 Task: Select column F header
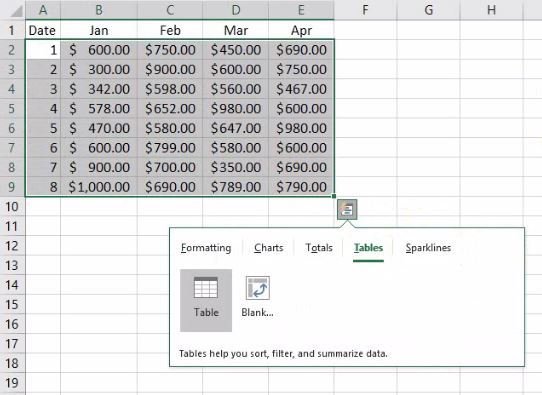pyautogui.click(x=365, y=10)
